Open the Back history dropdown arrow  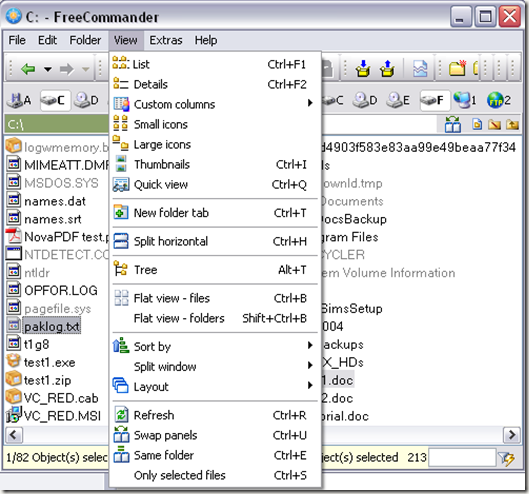(48, 70)
